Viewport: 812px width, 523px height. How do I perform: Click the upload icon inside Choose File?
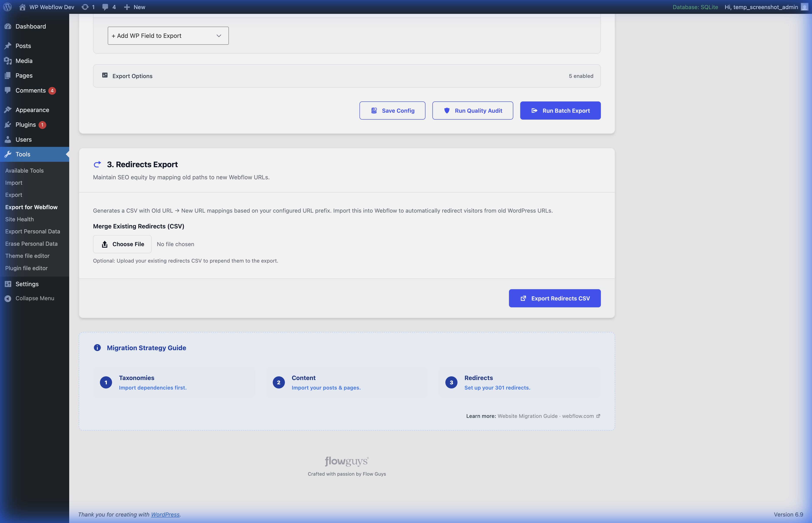(104, 244)
